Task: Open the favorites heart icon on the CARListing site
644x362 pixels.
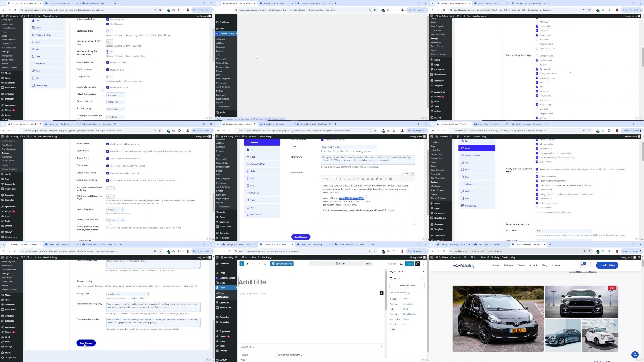Action: [582, 265]
